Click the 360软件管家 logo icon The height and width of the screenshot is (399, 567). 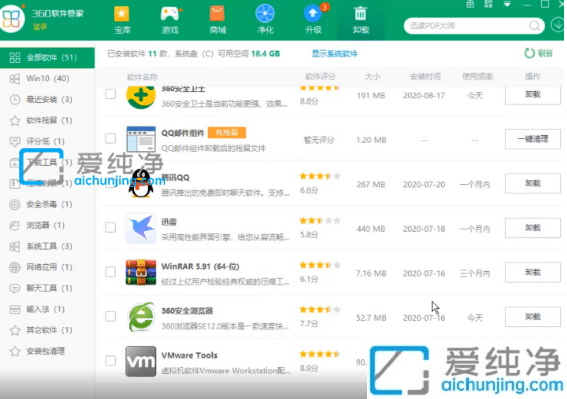point(12,18)
